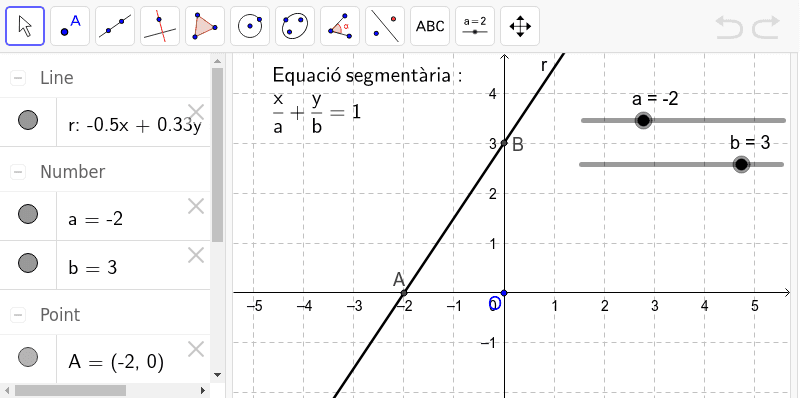The width and height of the screenshot is (800, 400).
Task: Click the Equació segmentària text label
Action: 367,76
